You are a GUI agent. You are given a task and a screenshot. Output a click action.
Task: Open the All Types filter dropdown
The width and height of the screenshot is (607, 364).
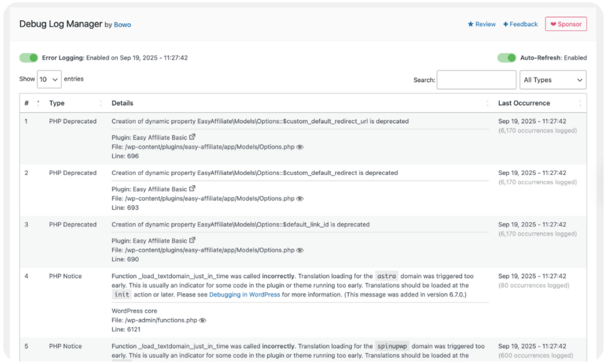pyautogui.click(x=553, y=79)
